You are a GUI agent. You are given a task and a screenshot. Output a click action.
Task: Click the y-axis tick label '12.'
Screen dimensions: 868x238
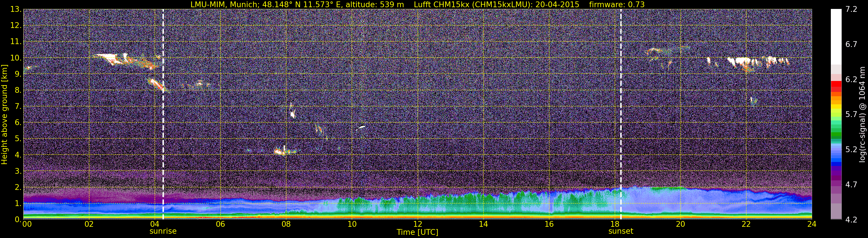tap(16, 25)
